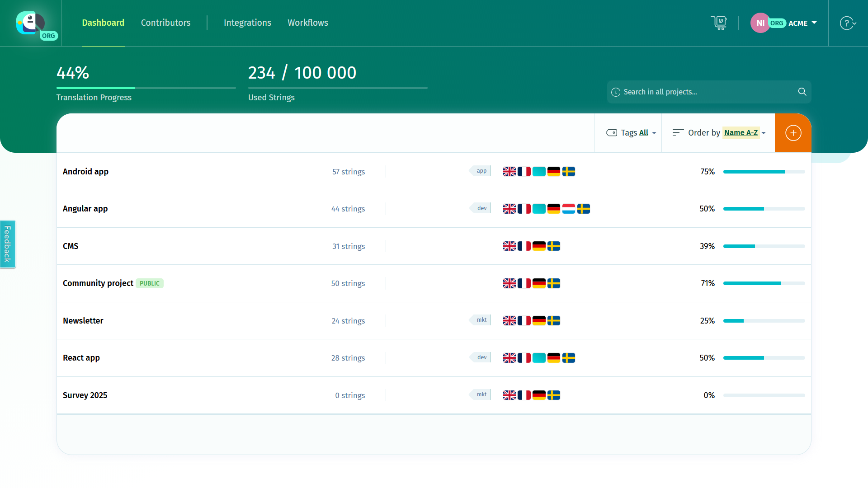Click the NI user avatar
868x488 pixels.
pos(760,23)
